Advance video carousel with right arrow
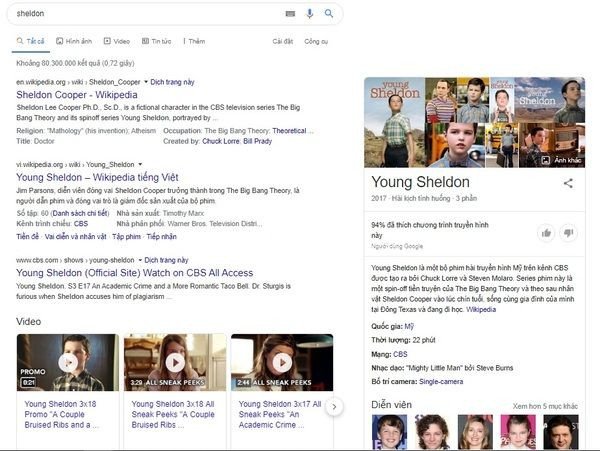The image size is (600, 451). (x=334, y=407)
